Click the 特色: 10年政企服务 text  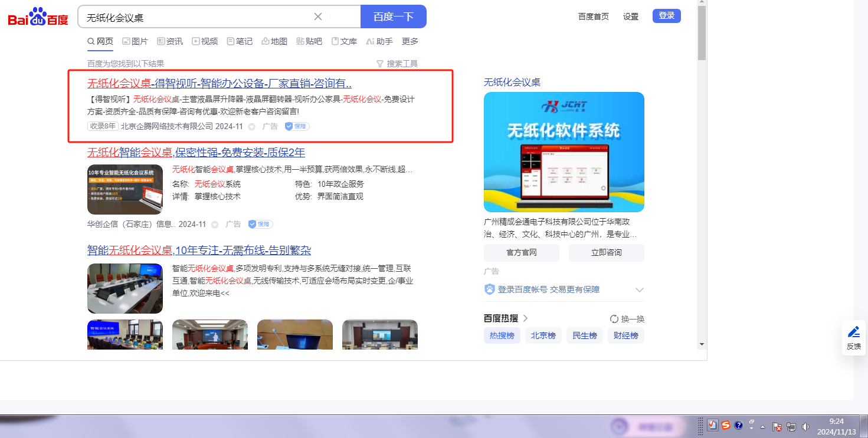(330, 185)
